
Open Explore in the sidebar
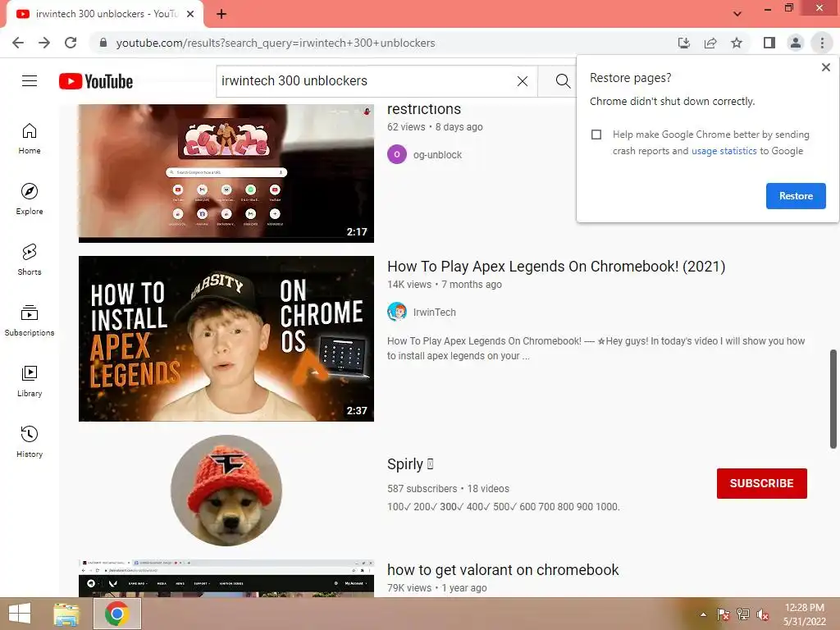pyautogui.click(x=30, y=199)
